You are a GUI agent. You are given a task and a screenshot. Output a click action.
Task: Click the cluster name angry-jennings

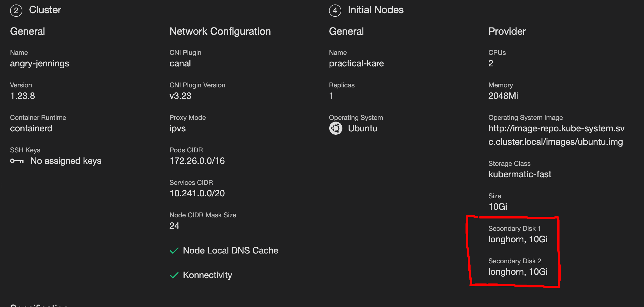point(40,63)
